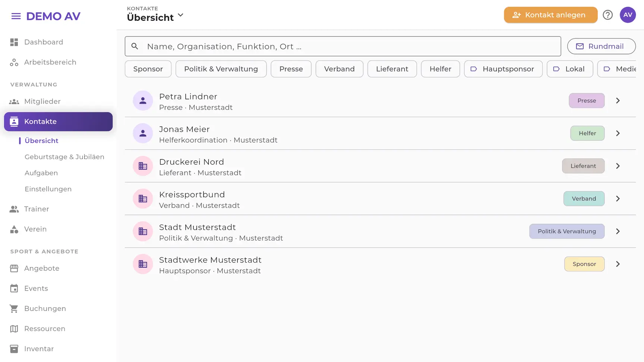
Task: Click Petra Lindner's person avatar icon
Action: tap(143, 101)
